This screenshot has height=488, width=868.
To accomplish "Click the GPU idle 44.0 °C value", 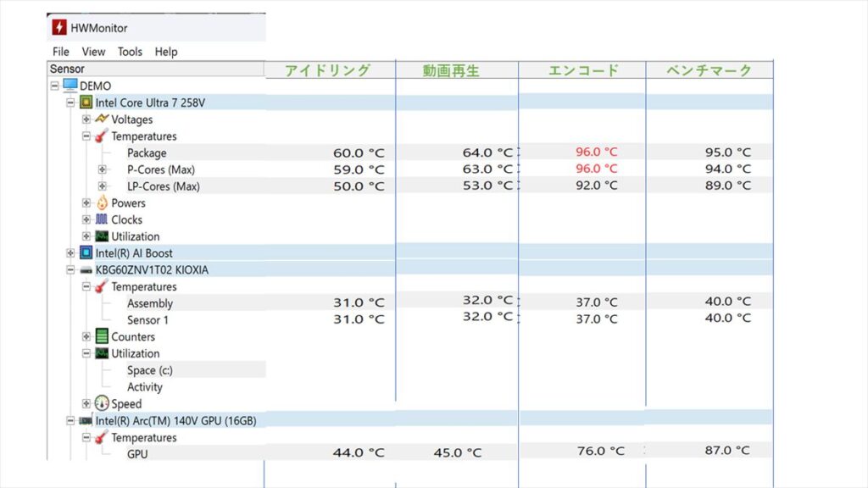I will [x=359, y=452].
